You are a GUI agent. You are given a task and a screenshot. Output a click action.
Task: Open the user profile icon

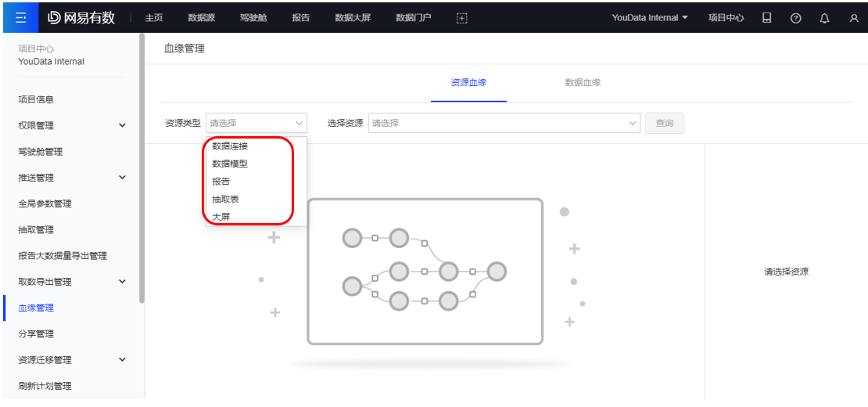[x=854, y=18]
